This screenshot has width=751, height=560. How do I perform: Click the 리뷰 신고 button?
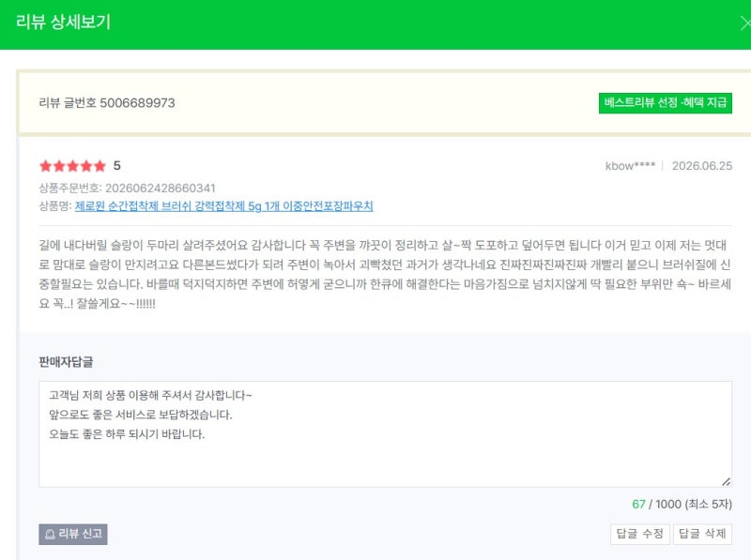pos(73,534)
